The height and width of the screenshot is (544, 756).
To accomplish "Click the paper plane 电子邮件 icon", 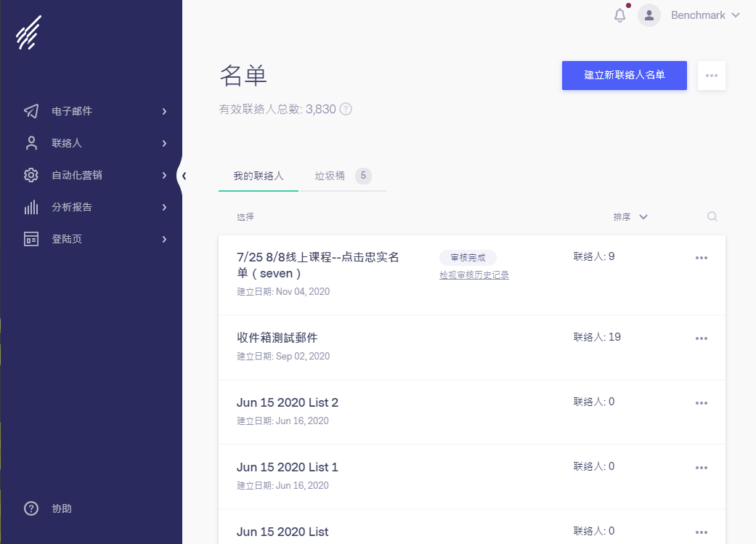I will pos(31,111).
